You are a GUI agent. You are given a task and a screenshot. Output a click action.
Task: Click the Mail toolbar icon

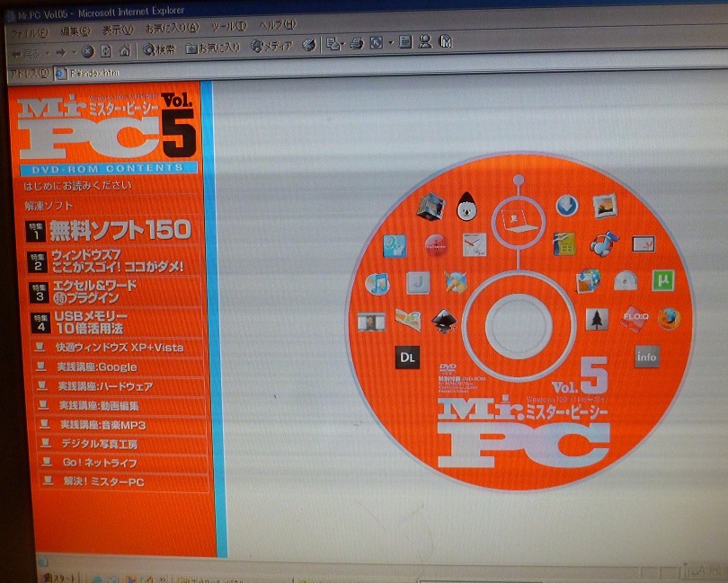pyautogui.click(x=333, y=44)
